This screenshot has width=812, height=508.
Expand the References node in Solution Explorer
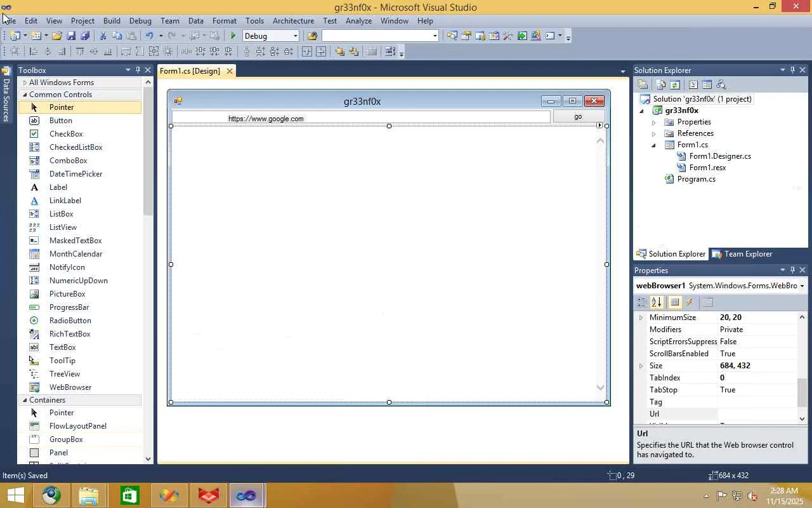tap(654, 134)
